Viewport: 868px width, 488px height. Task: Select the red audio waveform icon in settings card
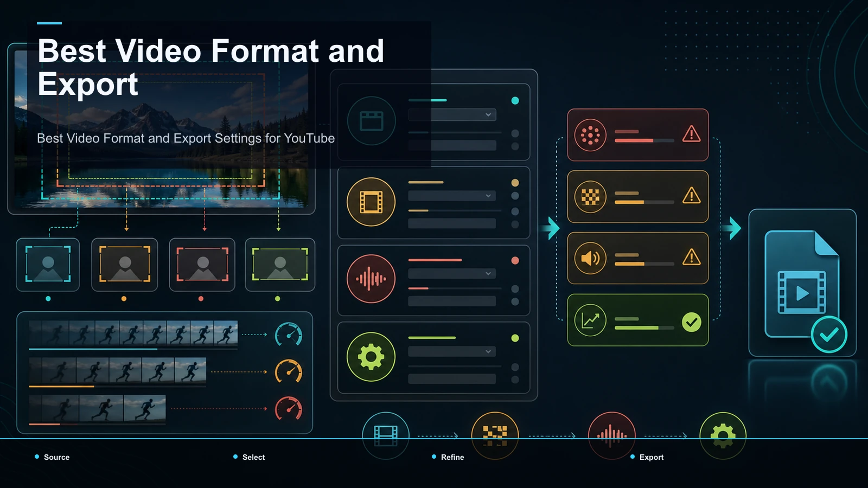point(372,279)
